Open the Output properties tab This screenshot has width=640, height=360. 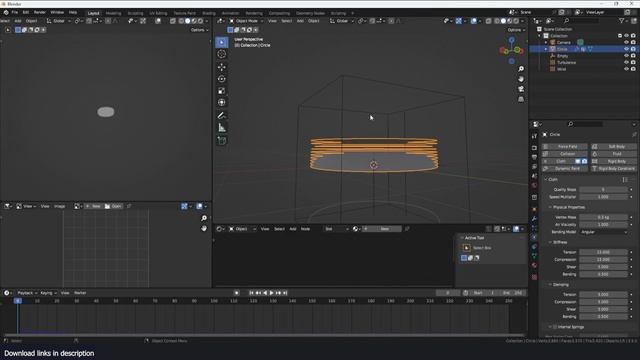tap(534, 157)
